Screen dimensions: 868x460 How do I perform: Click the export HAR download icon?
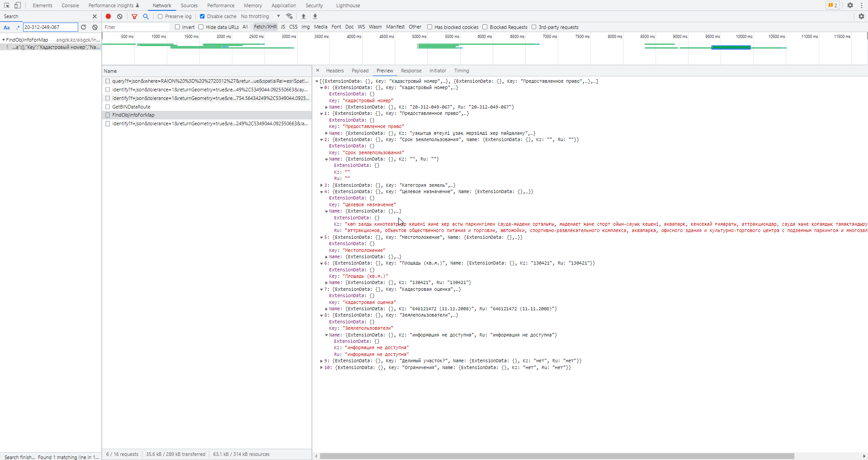click(315, 16)
